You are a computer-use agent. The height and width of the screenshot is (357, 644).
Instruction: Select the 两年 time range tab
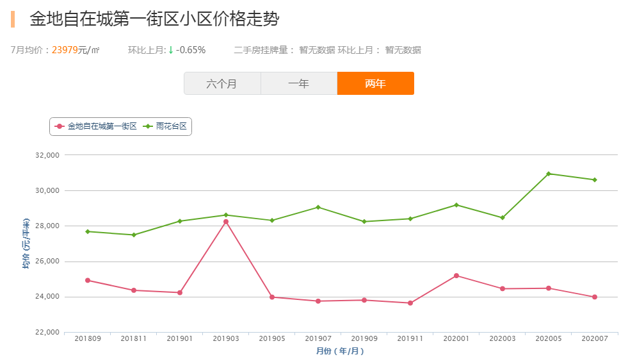pos(375,83)
